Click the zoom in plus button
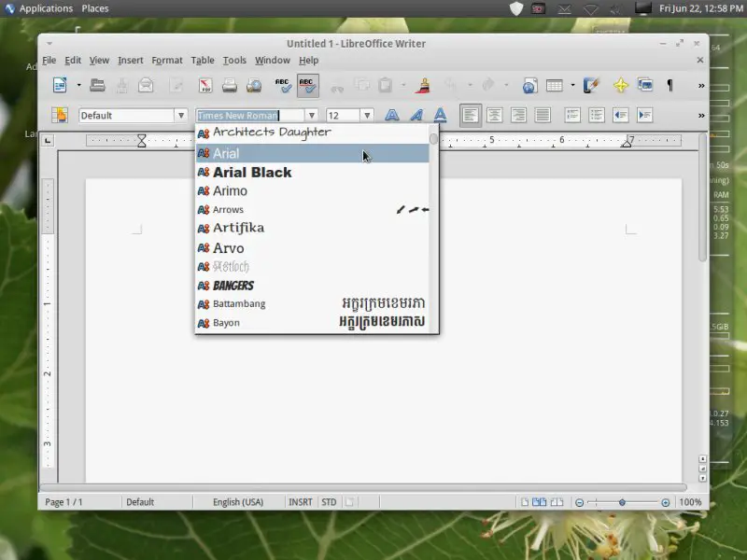 (x=666, y=502)
